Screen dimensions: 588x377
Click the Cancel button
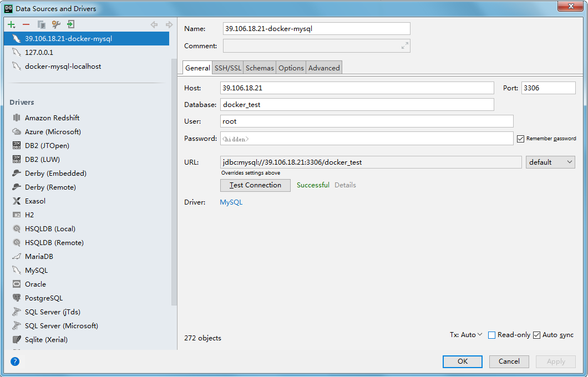tap(509, 361)
